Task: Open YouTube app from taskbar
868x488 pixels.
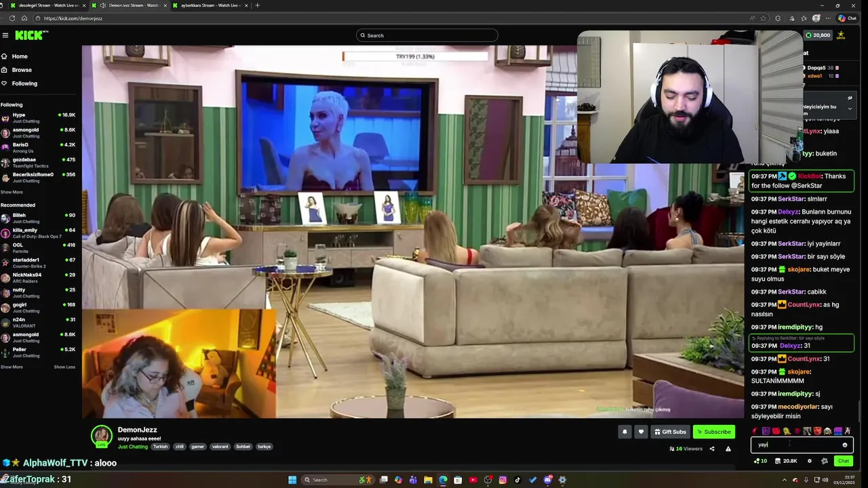Action: point(473,480)
